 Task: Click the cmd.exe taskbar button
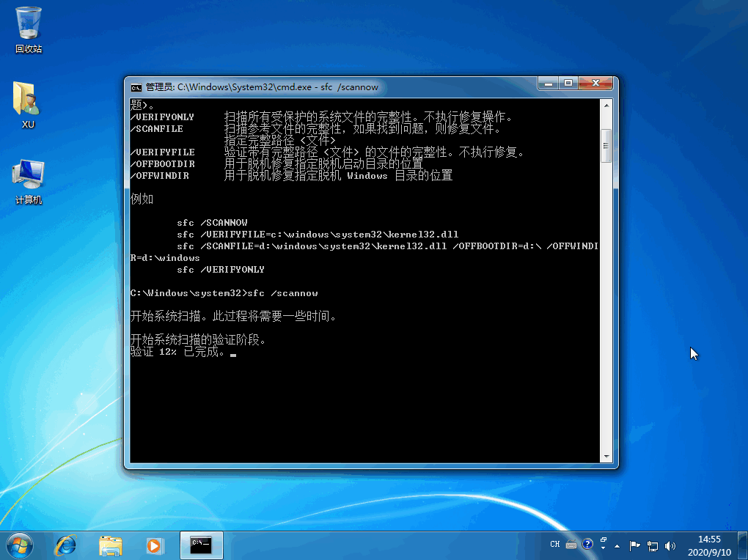tap(200, 545)
